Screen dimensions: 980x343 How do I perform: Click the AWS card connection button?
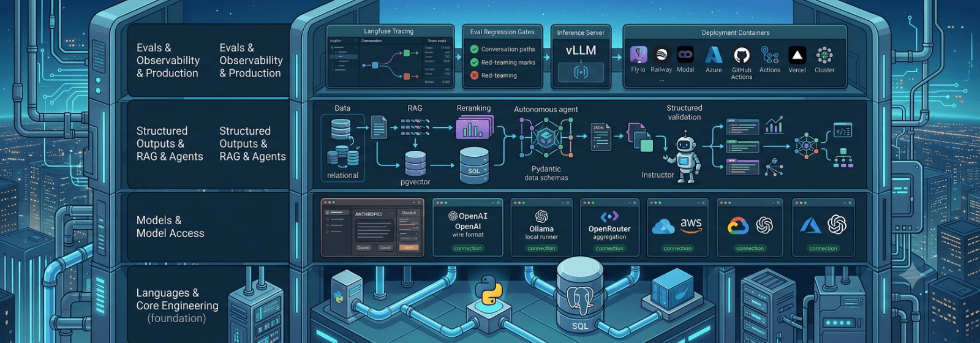[x=677, y=248]
